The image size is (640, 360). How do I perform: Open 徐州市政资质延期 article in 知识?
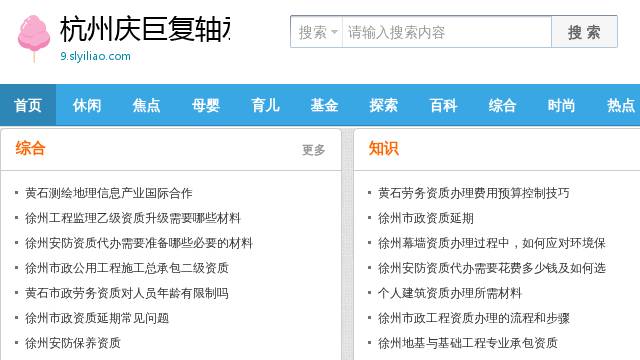[x=426, y=218]
